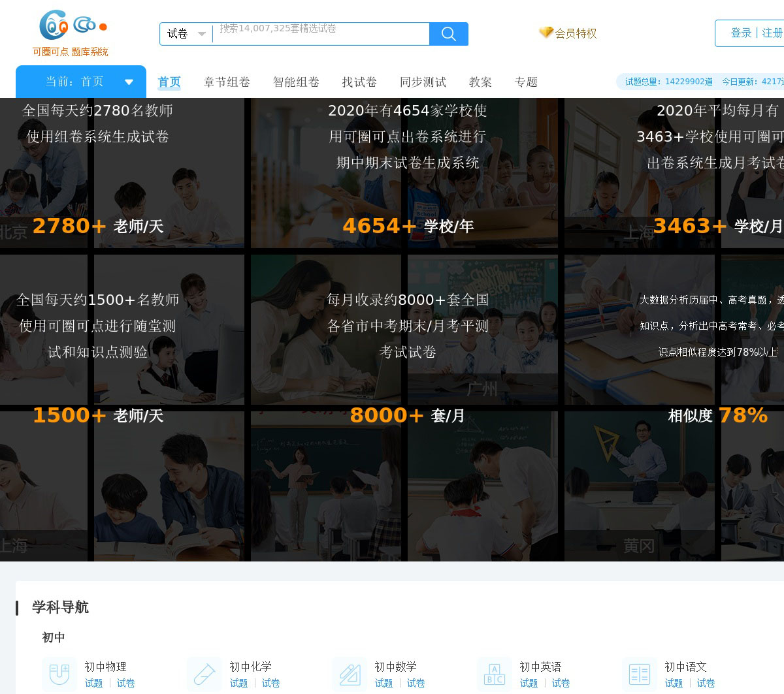784x694 pixels.
Task: Open 试题 link under 初中物理
Action: pos(93,683)
